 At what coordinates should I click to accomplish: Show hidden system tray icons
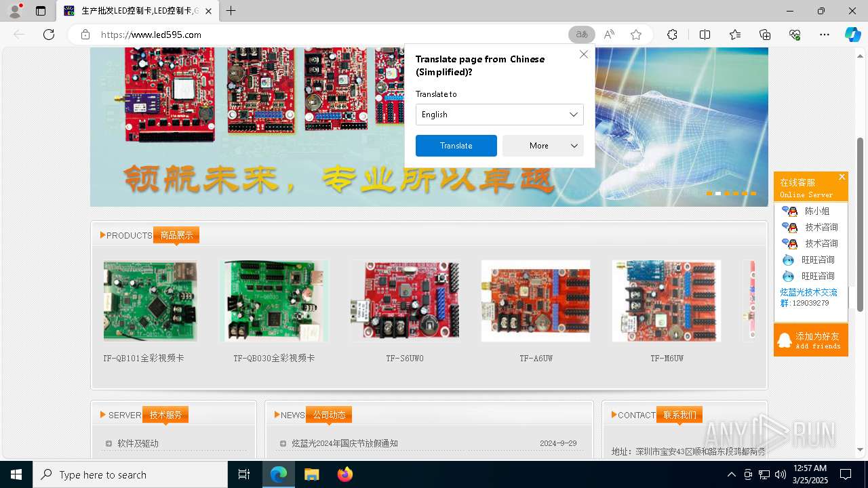pos(731,474)
